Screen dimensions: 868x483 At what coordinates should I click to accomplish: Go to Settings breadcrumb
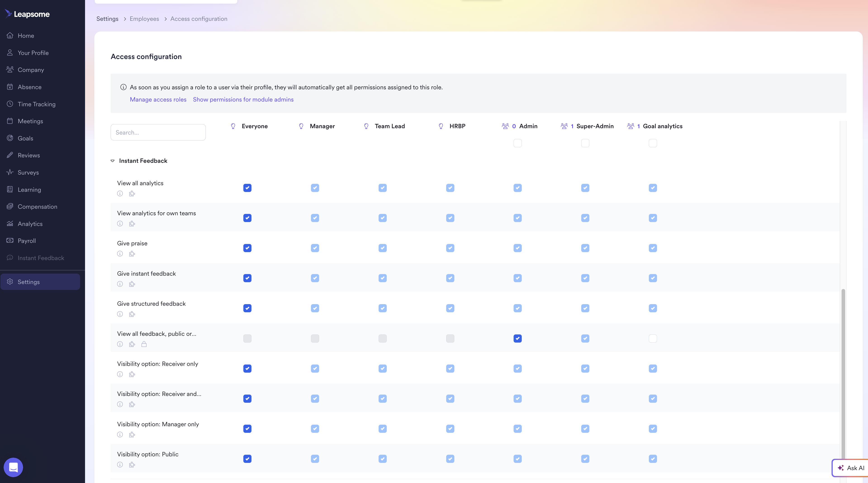click(x=107, y=19)
